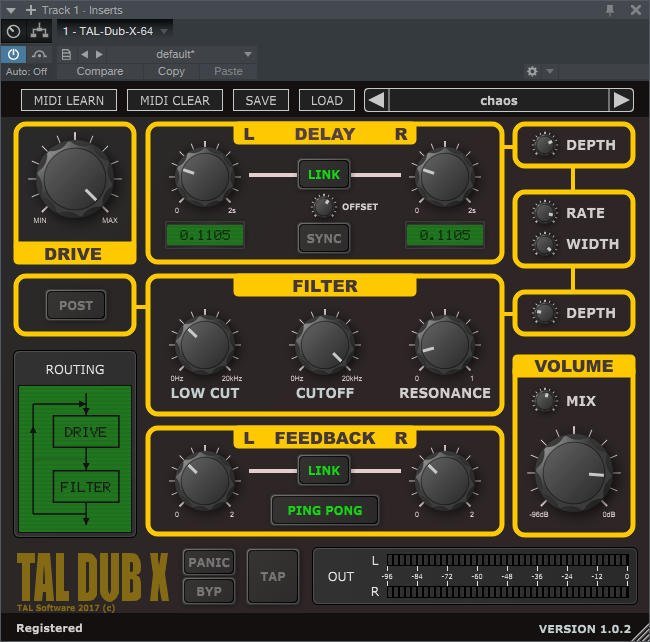650x642 pixels.
Task: Click the right FEEDBACK knob
Action: 445,480
